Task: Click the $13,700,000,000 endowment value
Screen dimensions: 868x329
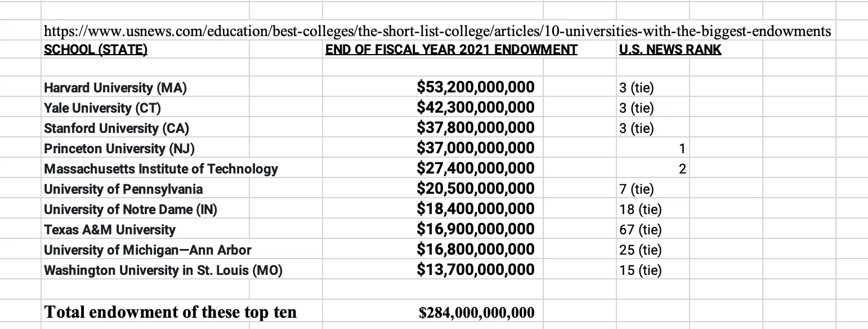Action: tap(475, 270)
